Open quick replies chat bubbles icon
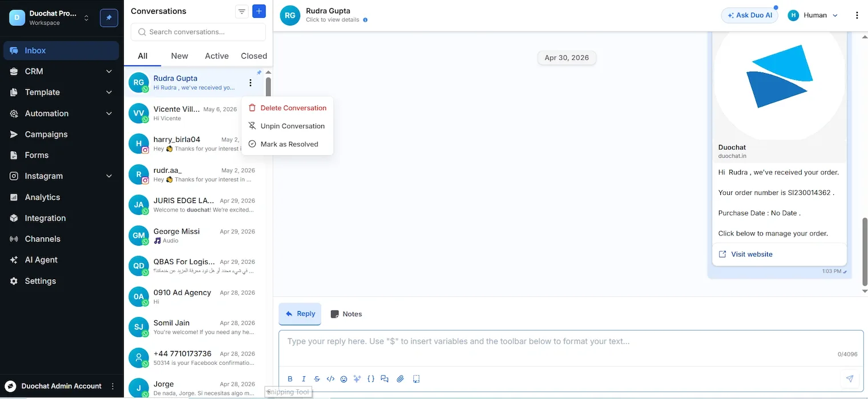Image resolution: width=868 pixels, height=399 pixels. coord(385,379)
